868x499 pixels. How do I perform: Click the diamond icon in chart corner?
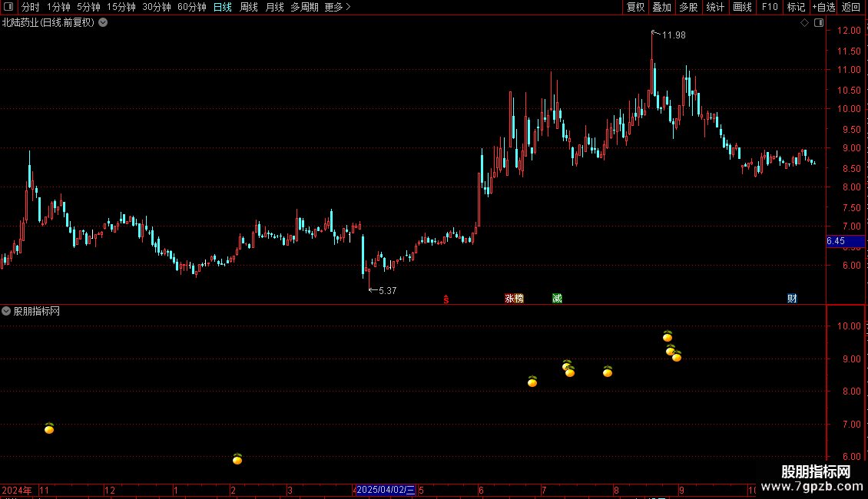coord(805,23)
